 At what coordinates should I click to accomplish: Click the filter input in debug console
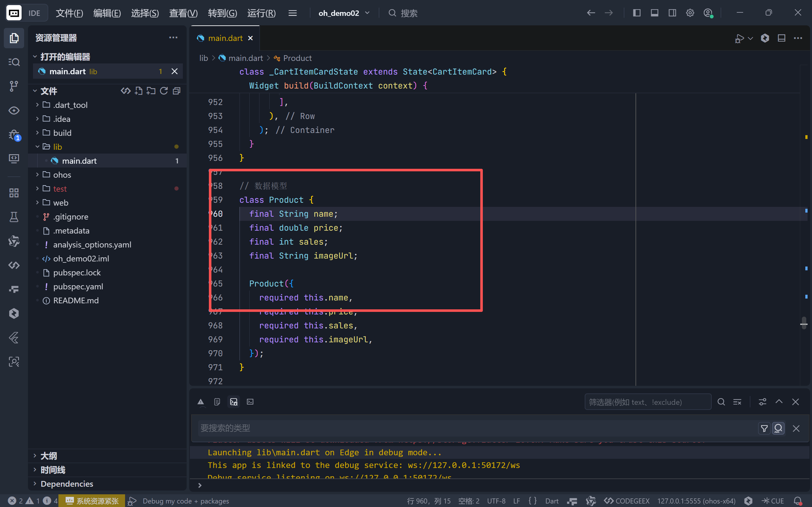647,402
